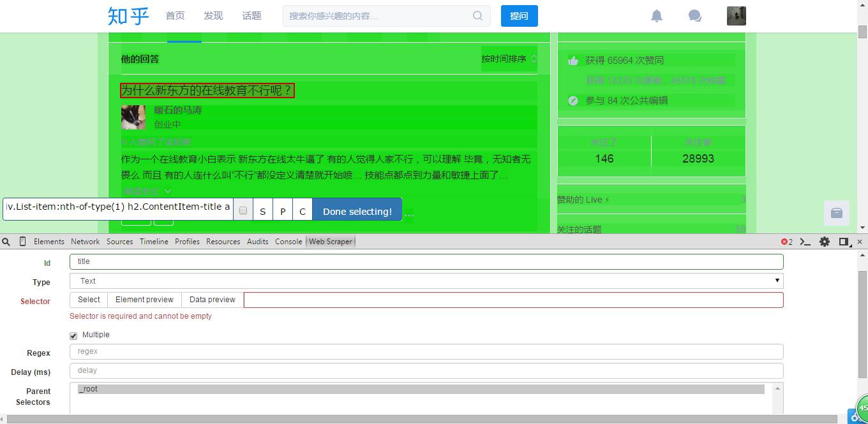Click the Data preview button
The height and width of the screenshot is (424, 868).
pos(213,300)
